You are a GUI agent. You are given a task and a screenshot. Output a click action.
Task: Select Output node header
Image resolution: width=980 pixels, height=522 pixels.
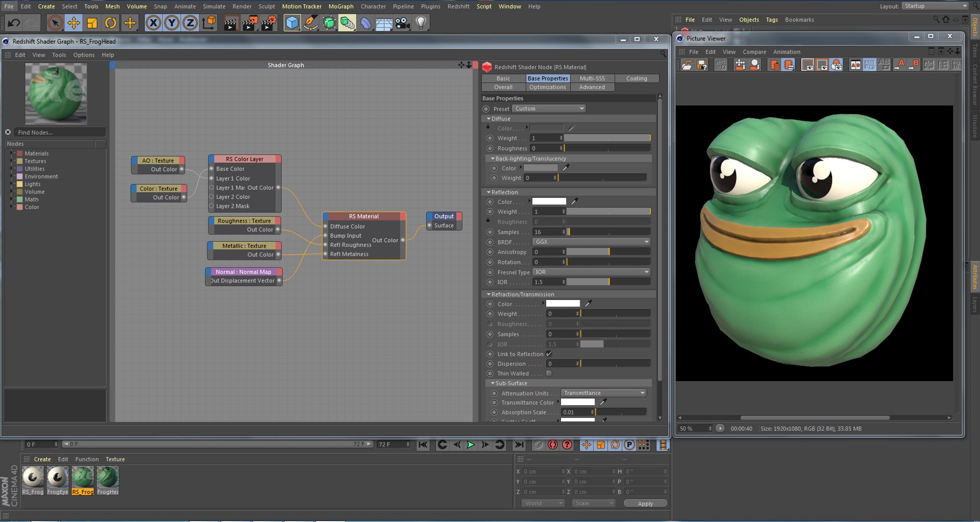pyautogui.click(x=444, y=216)
